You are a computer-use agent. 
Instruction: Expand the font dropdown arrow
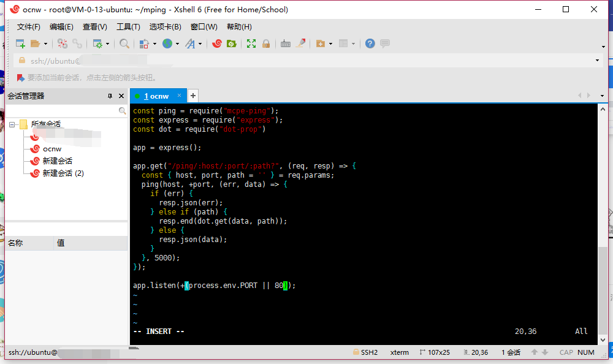pyautogui.click(x=200, y=44)
